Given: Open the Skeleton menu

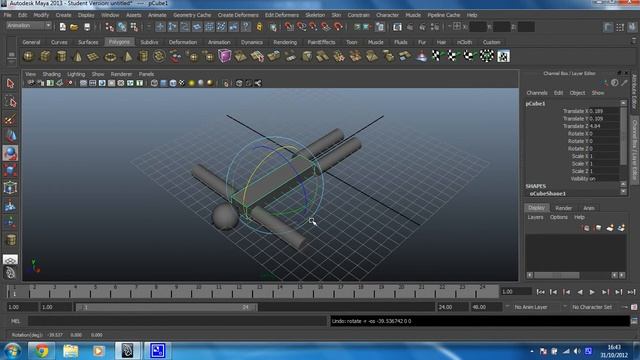Looking at the screenshot, I should [315, 15].
